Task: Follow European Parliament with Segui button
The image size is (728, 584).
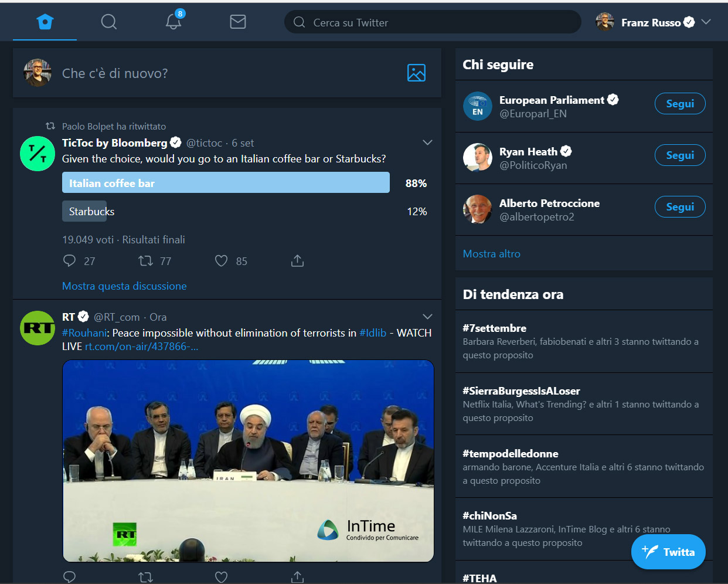Action: coord(680,104)
